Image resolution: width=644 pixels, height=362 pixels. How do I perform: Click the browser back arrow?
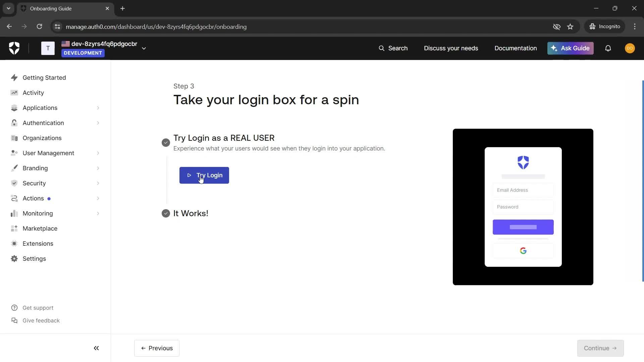point(9,26)
